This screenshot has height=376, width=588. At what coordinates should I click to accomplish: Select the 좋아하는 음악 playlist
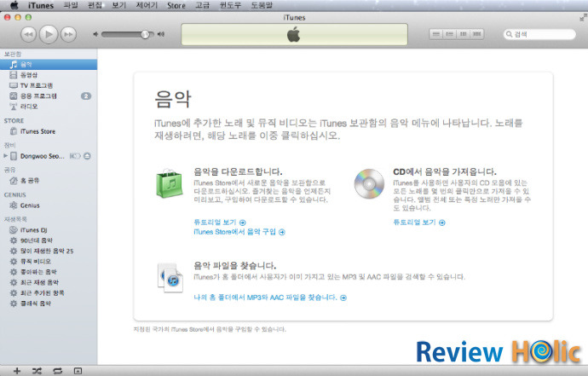pos(49,272)
